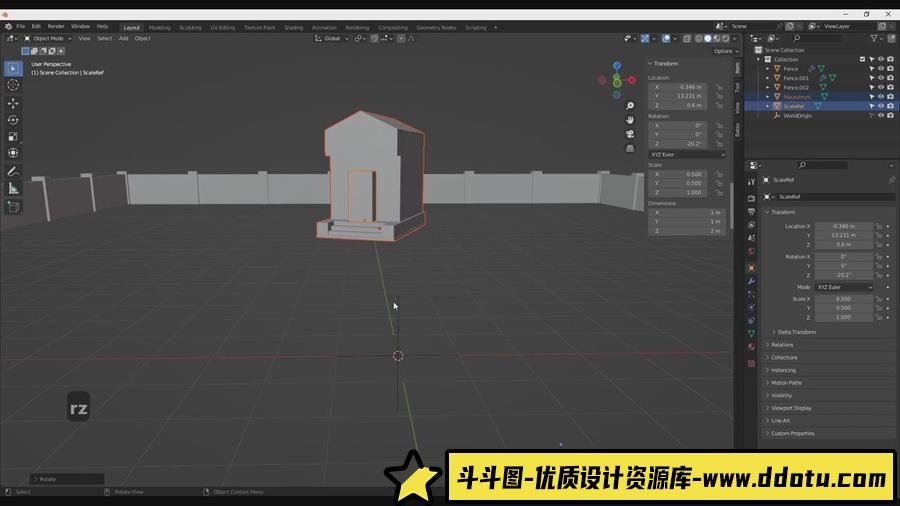Open the Global transform orientation dropdown

(332, 38)
